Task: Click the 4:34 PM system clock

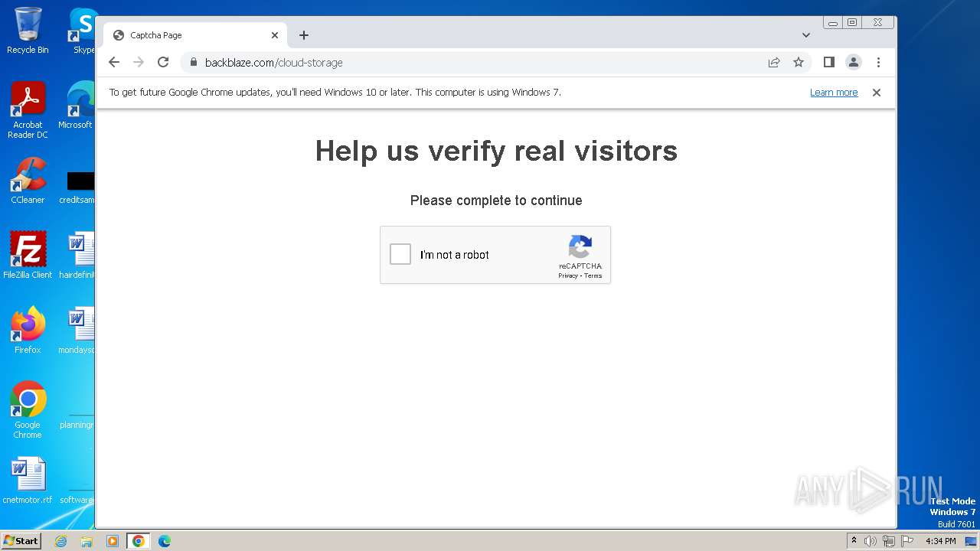Action: coord(940,541)
